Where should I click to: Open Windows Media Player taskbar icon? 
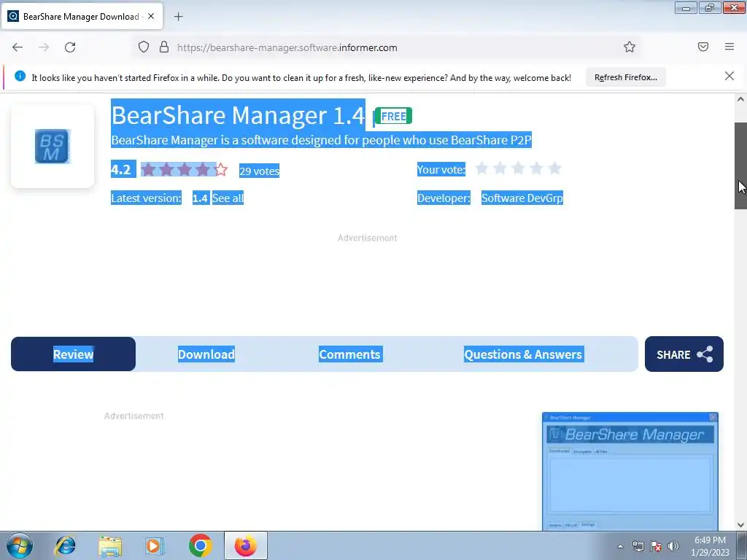click(154, 545)
